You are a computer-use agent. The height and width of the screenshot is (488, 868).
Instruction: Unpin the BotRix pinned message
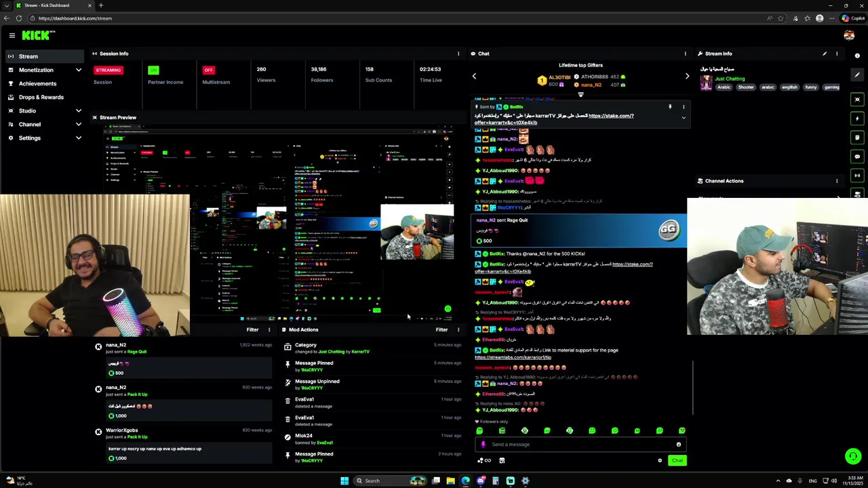pyautogui.click(x=670, y=107)
